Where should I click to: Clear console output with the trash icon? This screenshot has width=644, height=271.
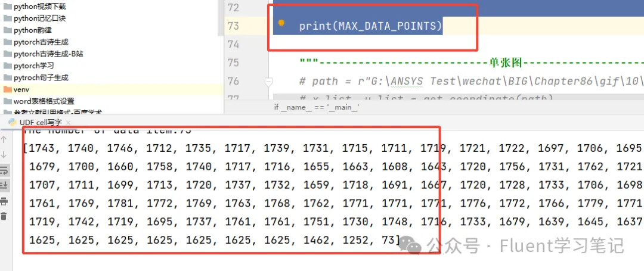point(4,216)
